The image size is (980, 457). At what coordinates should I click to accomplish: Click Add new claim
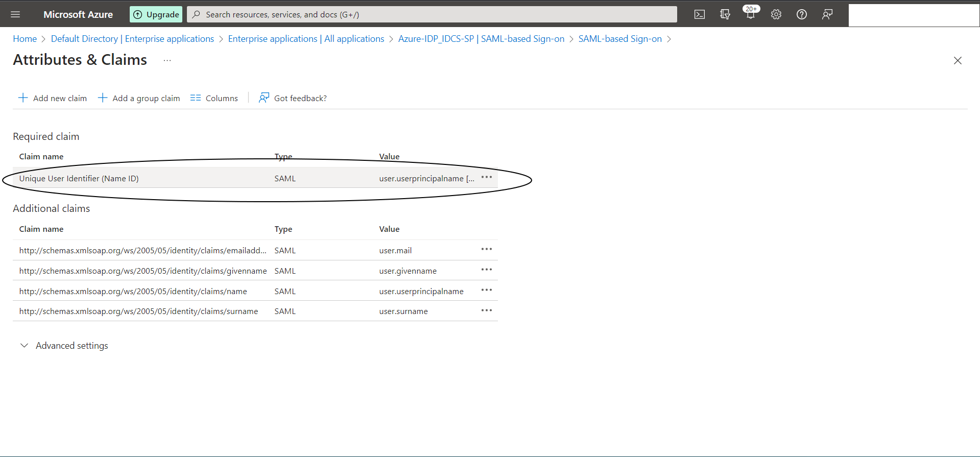click(53, 98)
